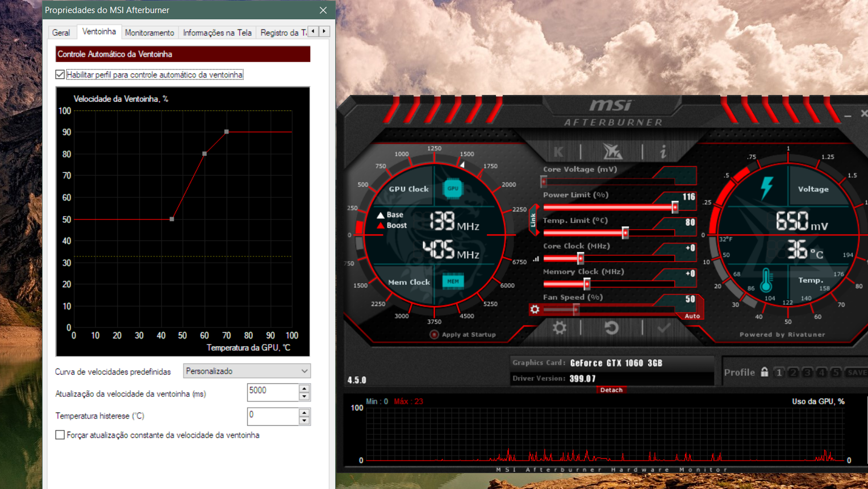This screenshot has width=868, height=489.
Task: Click the Core Clock slider handle
Action: pyautogui.click(x=581, y=258)
